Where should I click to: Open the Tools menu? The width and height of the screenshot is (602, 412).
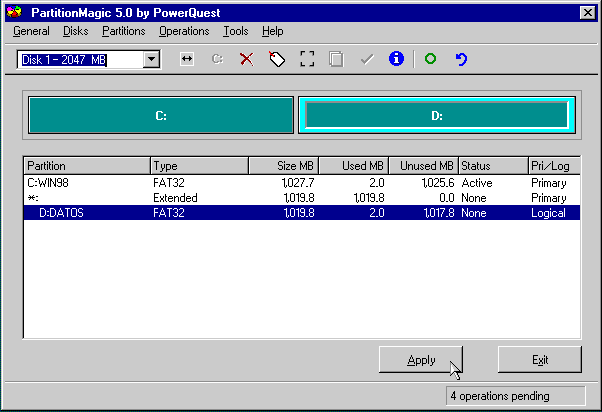coord(236,31)
